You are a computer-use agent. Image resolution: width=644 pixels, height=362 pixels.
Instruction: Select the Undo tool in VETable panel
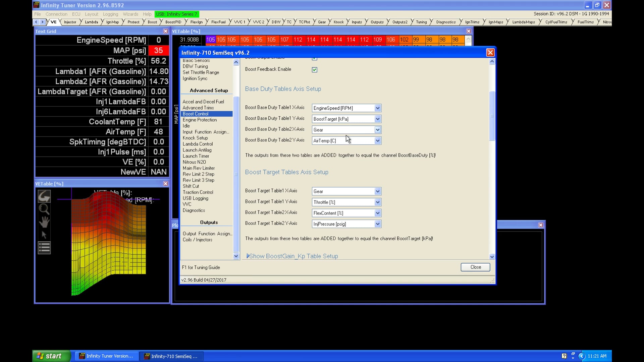pos(44,196)
